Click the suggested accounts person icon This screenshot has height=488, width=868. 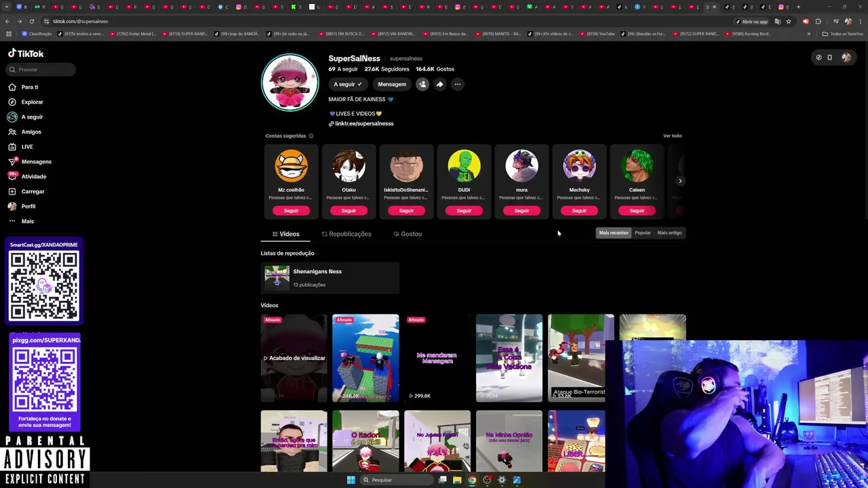click(422, 84)
